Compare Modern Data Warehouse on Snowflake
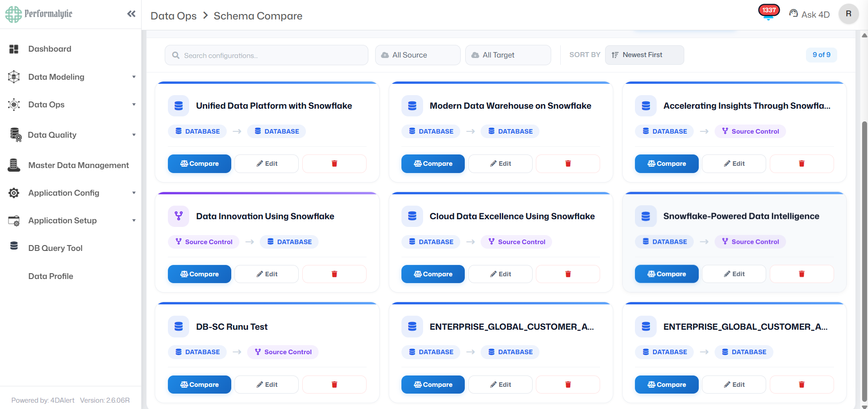The width and height of the screenshot is (868, 409). 433,164
